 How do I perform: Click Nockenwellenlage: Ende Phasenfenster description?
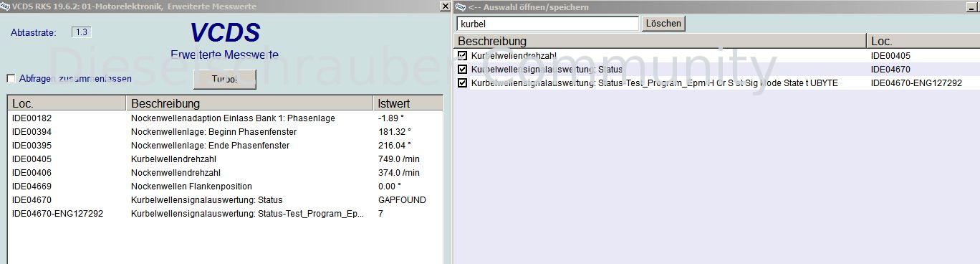210,146
